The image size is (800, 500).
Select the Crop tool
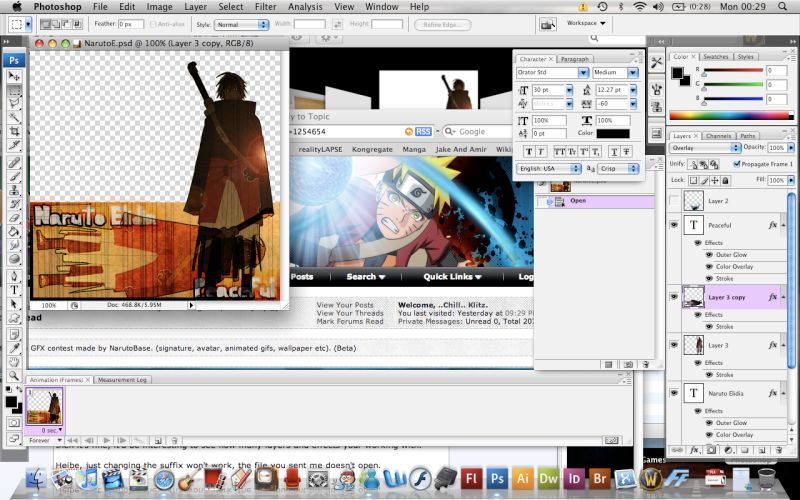[x=14, y=132]
